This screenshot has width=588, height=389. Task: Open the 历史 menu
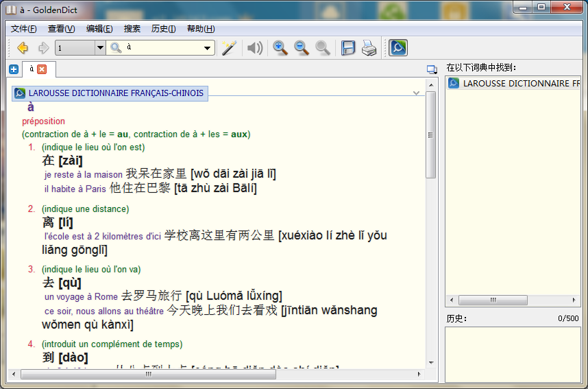point(163,29)
